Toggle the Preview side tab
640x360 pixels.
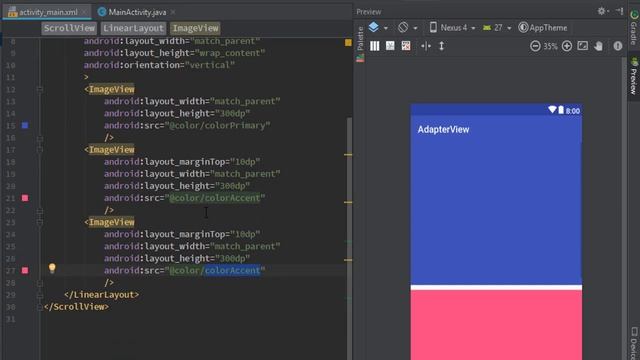[634, 76]
